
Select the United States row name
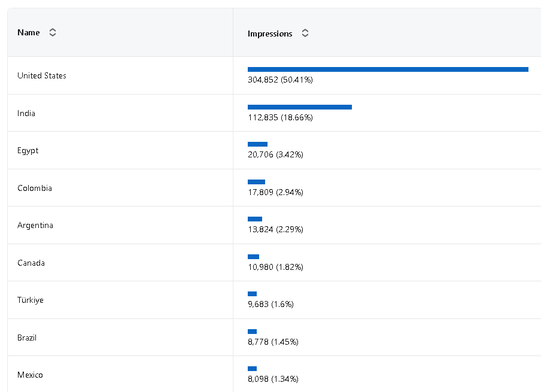[x=42, y=75]
